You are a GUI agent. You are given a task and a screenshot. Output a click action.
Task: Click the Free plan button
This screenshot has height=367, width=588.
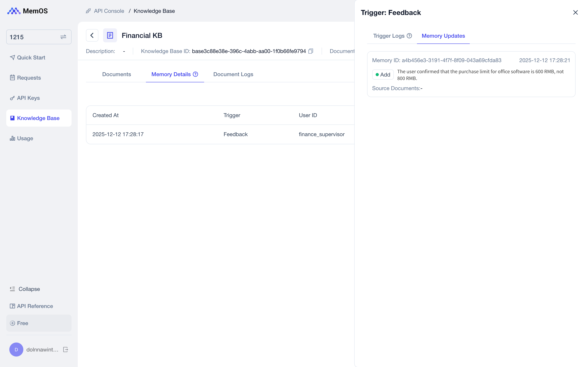[x=39, y=323]
